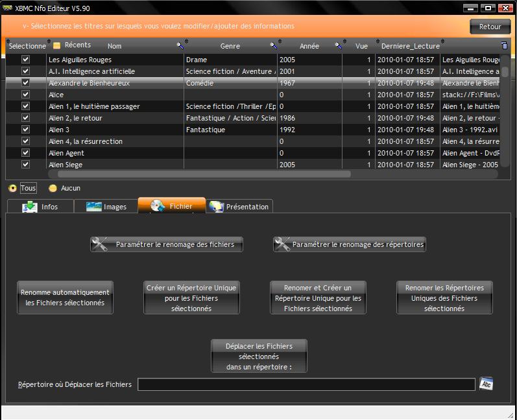Screen dimensions: 517x420
Task: Select the Aucun radio button
Action: pyautogui.click(x=53, y=188)
